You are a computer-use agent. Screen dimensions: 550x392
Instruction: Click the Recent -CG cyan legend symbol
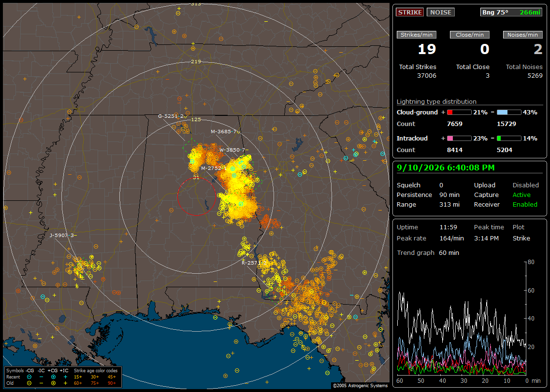(x=29, y=377)
